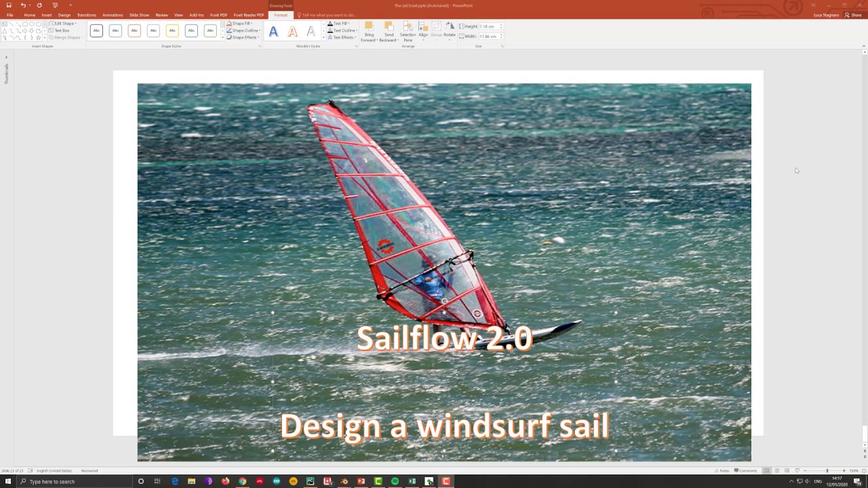
Task: Select the orange-outlined shape style preset
Action: coord(134,30)
